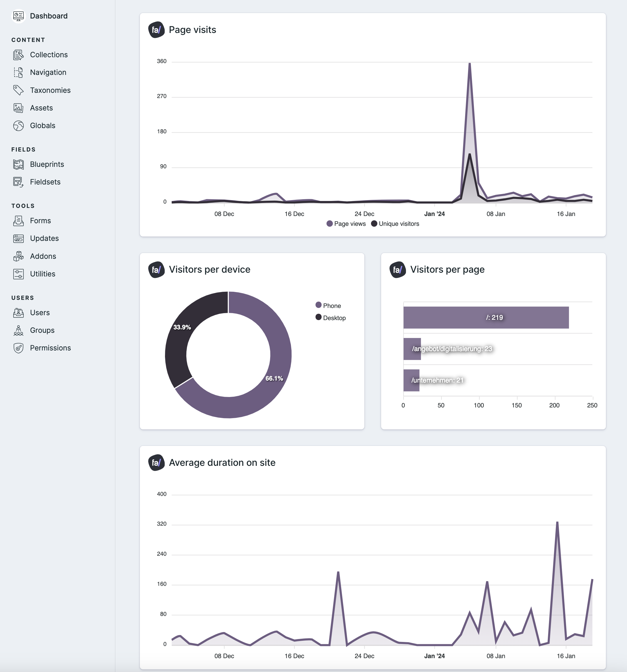Expand the Fieldsets under Fields
The height and width of the screenshot is (672, 627).
pyautogui.click(x=46, y=182)
